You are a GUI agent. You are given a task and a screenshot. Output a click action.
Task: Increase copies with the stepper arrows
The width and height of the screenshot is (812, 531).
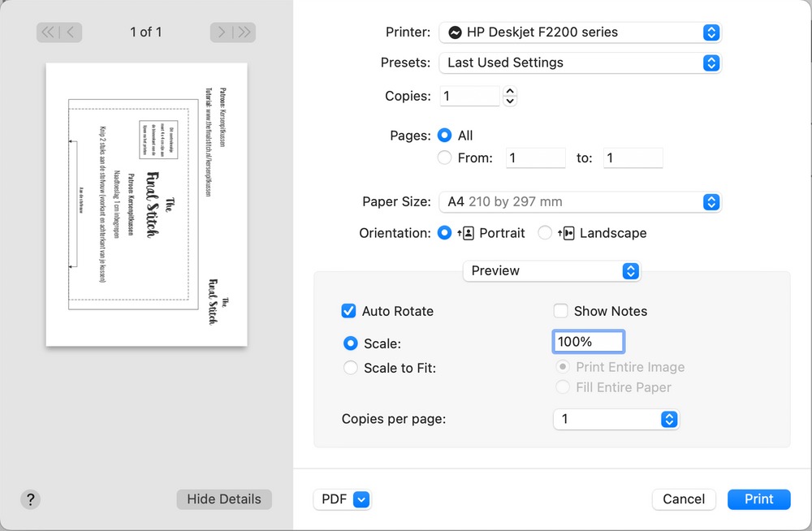pos(510,92)
